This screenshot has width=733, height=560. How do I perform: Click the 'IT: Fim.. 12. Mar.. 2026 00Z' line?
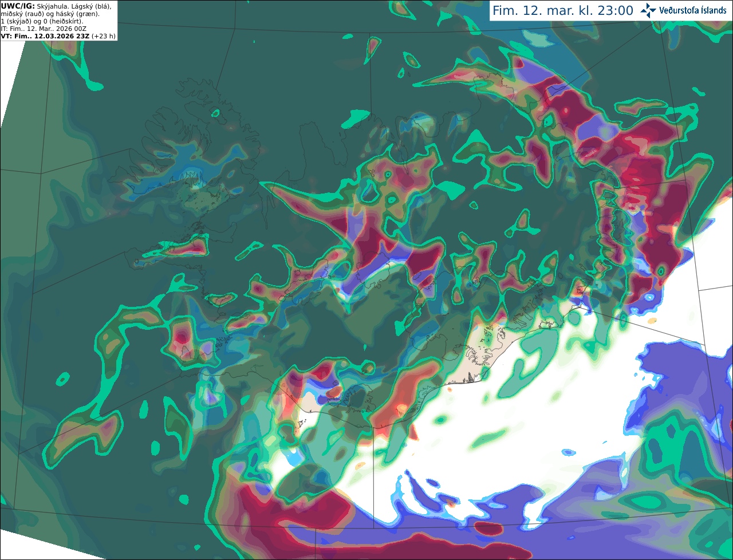(x=43, y=29)
